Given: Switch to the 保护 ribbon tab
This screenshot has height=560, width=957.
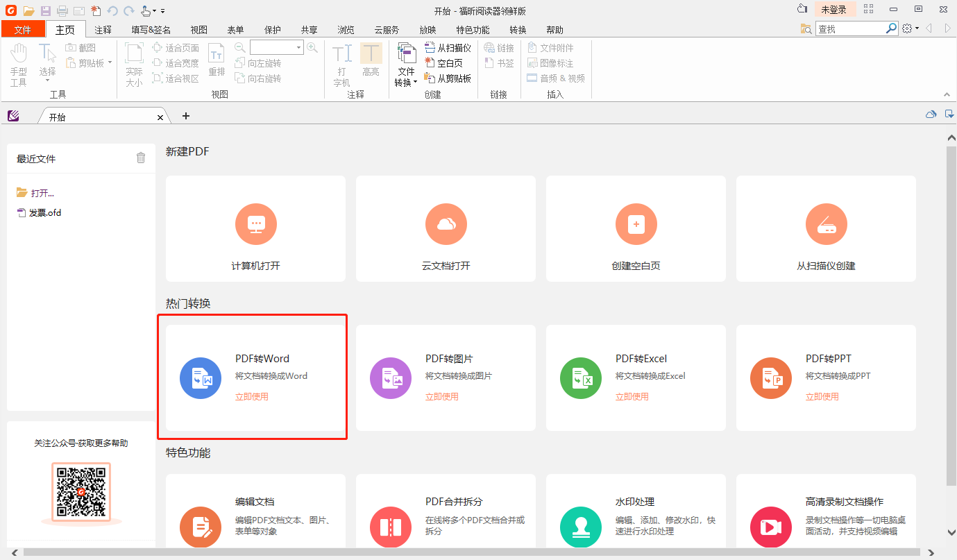Looking at the screenshot, I should point(273,30).
